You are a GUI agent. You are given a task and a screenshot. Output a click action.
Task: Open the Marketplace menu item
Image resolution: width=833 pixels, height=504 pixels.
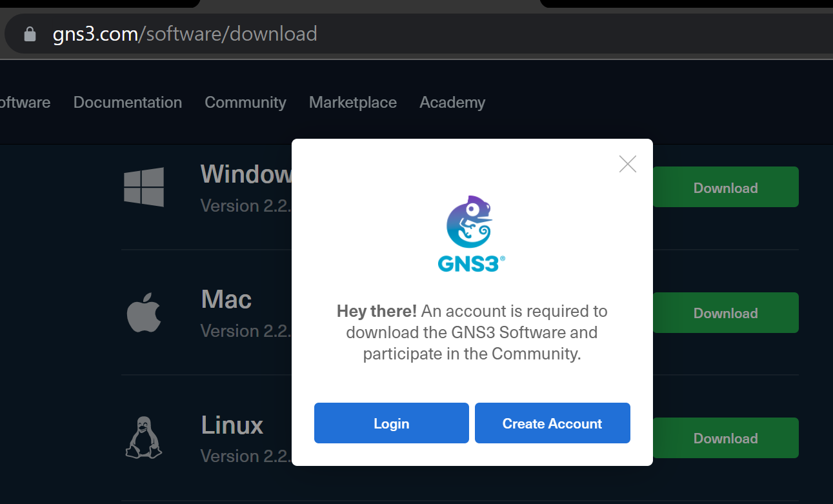pyautogui.click(x=353, y=103)
